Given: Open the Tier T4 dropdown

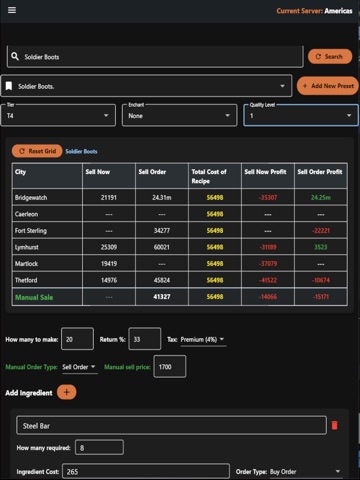Looking at the screenshot, I should tap(58, 115).
